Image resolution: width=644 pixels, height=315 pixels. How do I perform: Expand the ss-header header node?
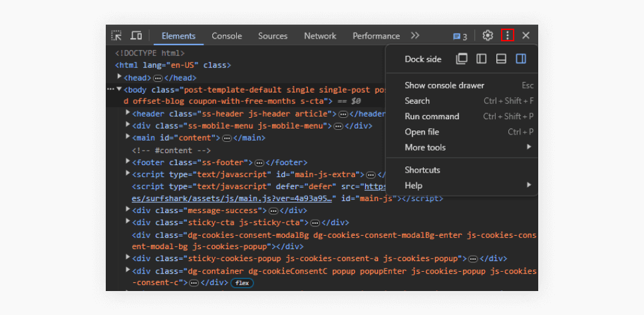click(128, 113)
